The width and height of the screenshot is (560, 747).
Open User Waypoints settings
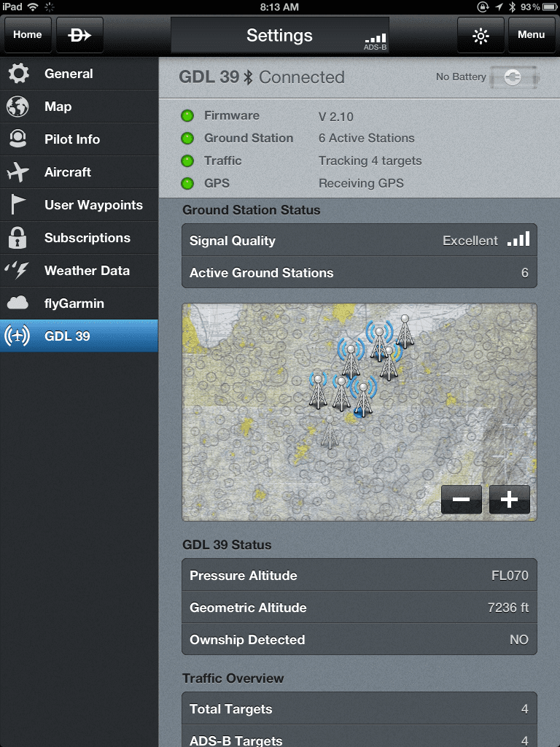(79, 205)
